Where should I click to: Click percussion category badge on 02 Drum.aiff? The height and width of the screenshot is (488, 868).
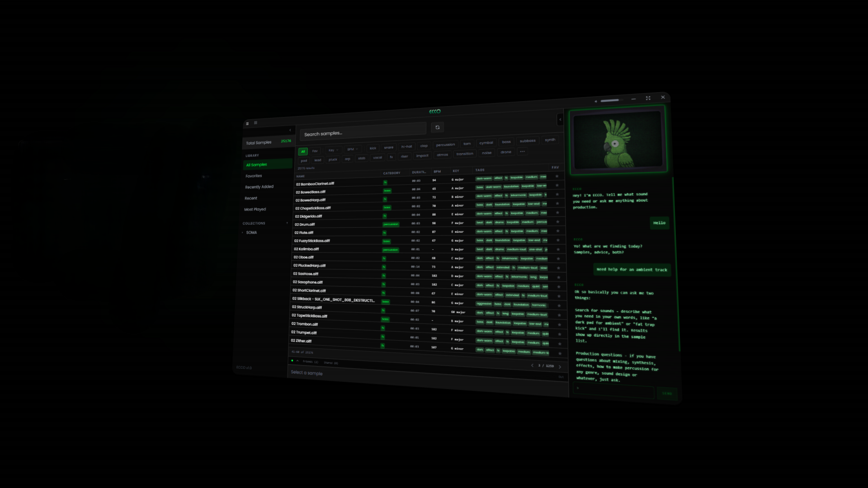click(391, 224)
